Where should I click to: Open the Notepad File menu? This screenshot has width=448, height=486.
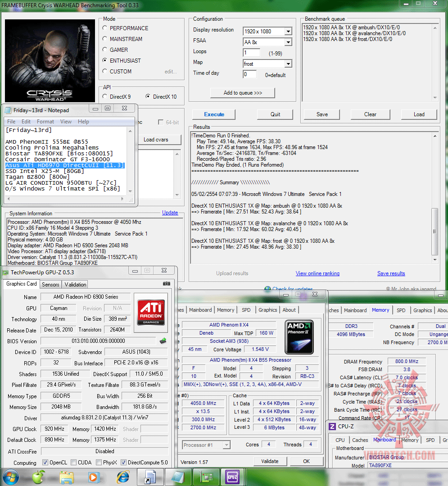(x=11, y=122)
